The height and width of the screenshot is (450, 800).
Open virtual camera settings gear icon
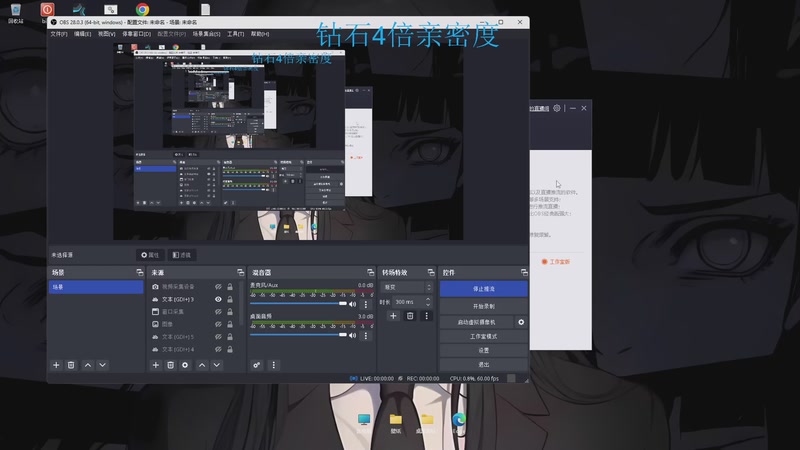click(x=521, y=322)
